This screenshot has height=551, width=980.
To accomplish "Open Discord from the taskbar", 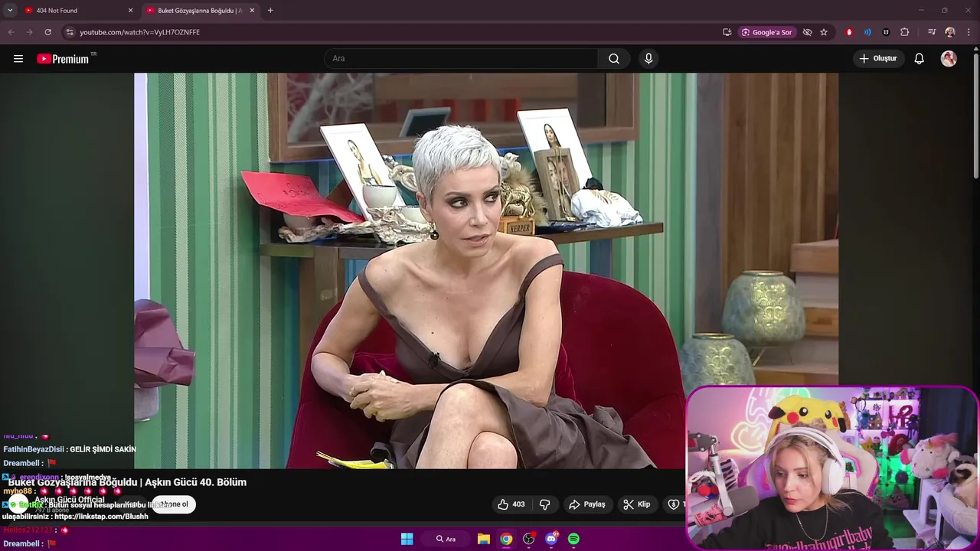I will pyautogui.click(x=551, y=539).
